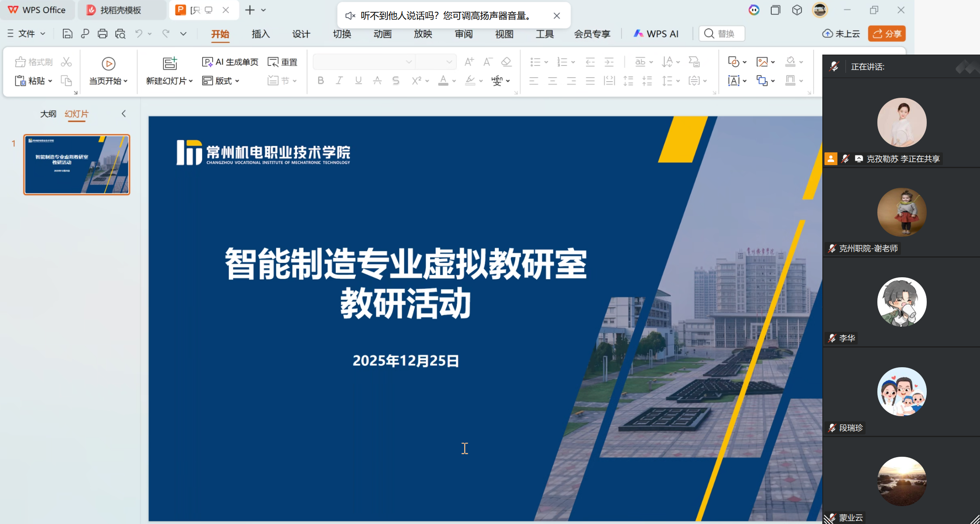This screenshot has height=524, width=980.
Task: Click the eraser clear formatting icon
Action: click(506, 62)
